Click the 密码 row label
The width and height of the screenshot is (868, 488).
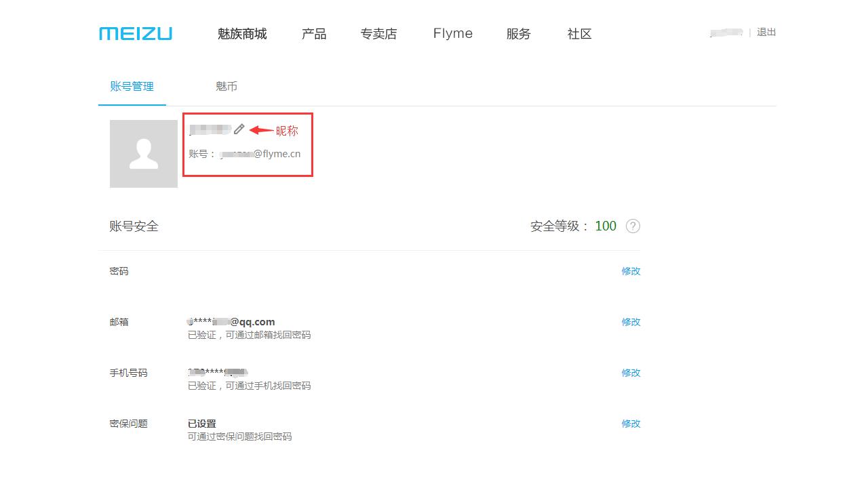119,271
